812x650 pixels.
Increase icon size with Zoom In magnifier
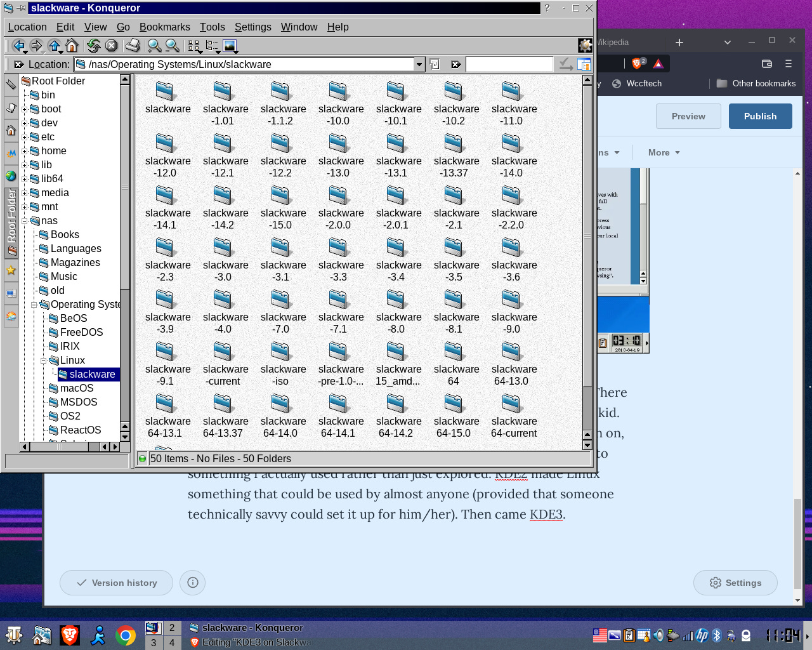point(154,46)
